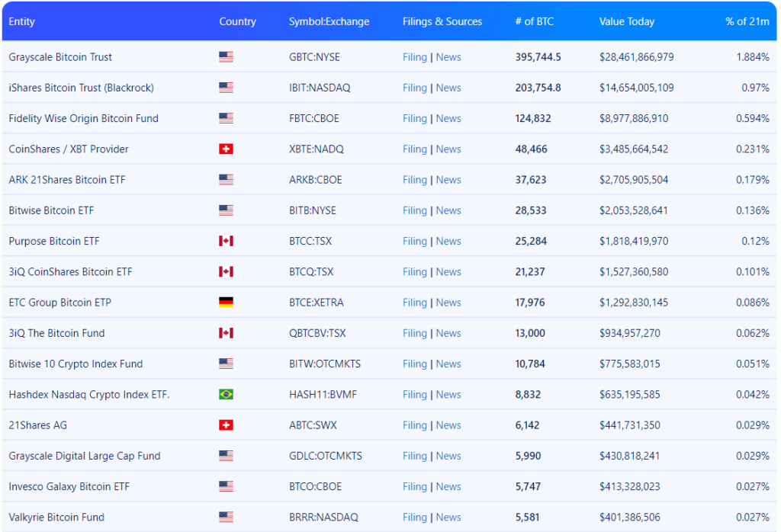Click the Canadian flag for Purpose Bitcoin ETF

point(226,241)
